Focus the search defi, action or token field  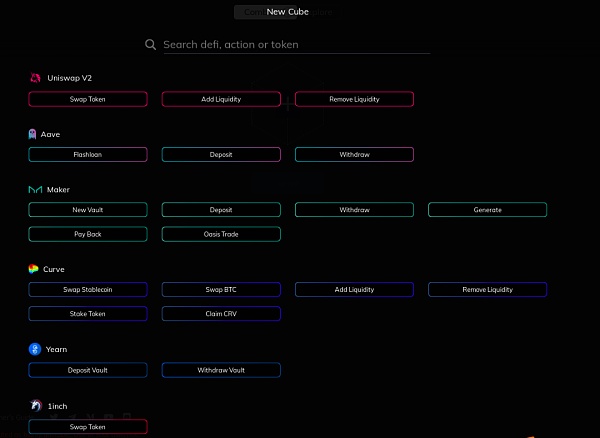295,45
